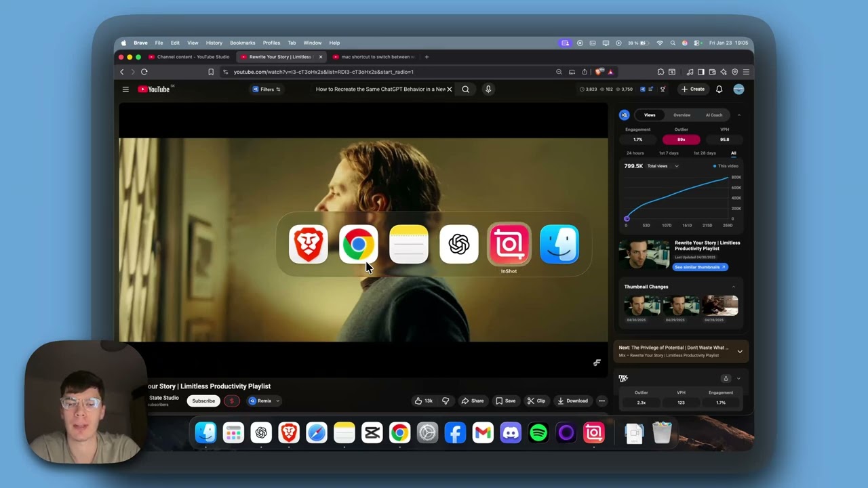Click the YouTube search magnifier button

(465, 89)
